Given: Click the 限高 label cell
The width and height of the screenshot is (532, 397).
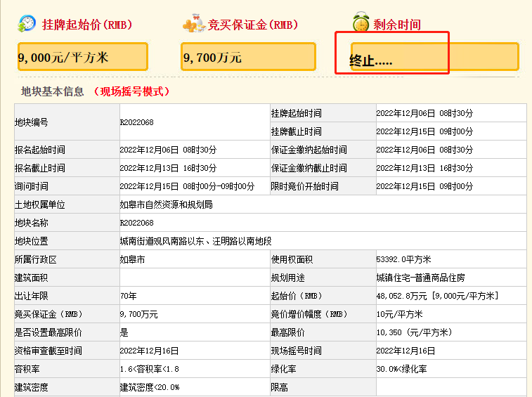Looking at the screenshot, I should coord(323,387).
